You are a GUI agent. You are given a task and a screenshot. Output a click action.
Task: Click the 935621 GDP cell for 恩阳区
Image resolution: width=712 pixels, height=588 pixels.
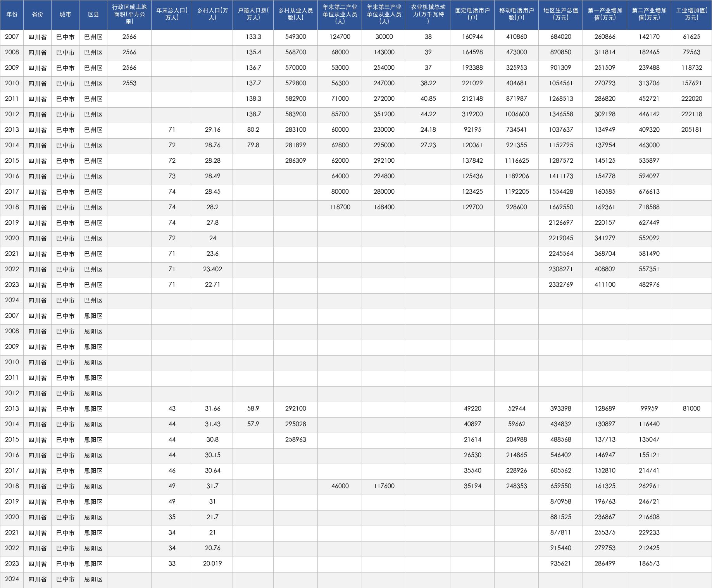[560, 564]
